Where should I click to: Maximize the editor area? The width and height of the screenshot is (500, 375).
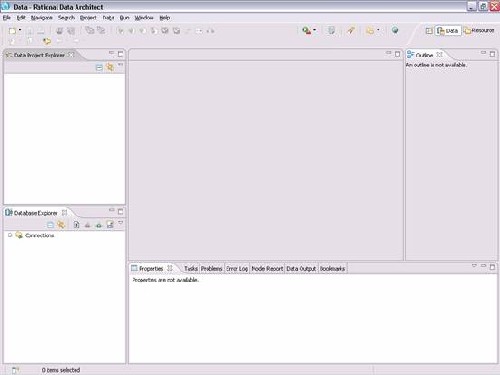[398, 54]
